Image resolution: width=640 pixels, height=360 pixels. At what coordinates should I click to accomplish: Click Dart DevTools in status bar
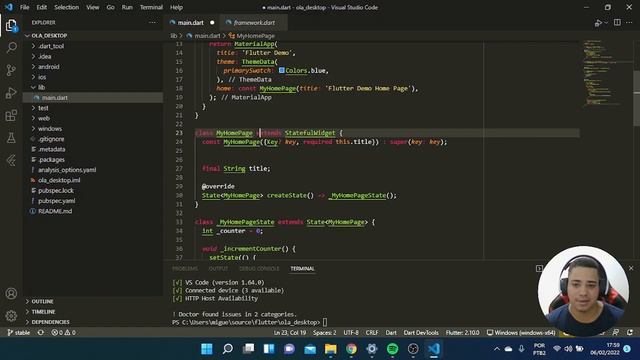point(421,333)
